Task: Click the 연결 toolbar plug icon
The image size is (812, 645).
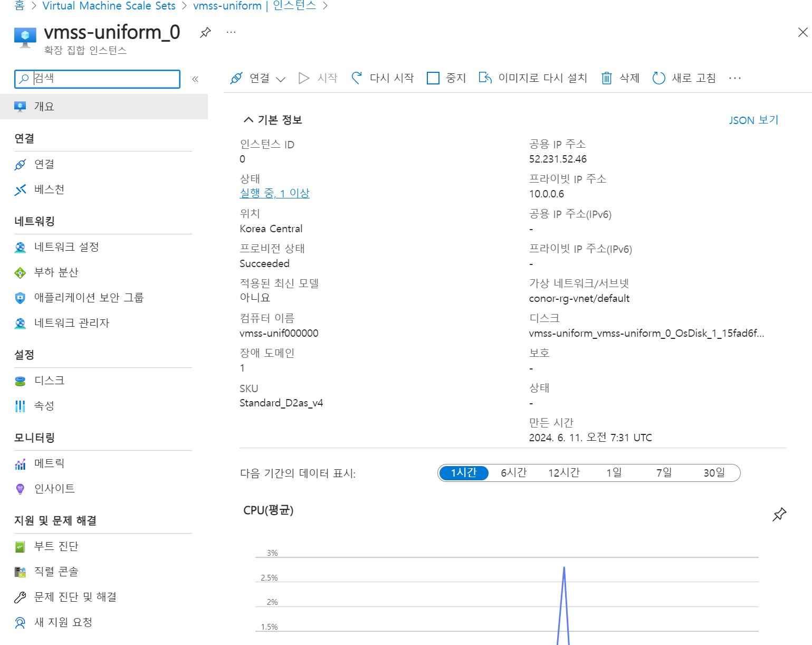Action: click(x=236, y=78)
